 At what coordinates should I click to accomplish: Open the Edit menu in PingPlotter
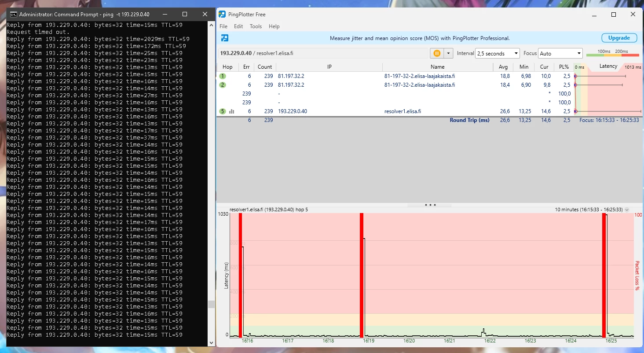(238, 26)
